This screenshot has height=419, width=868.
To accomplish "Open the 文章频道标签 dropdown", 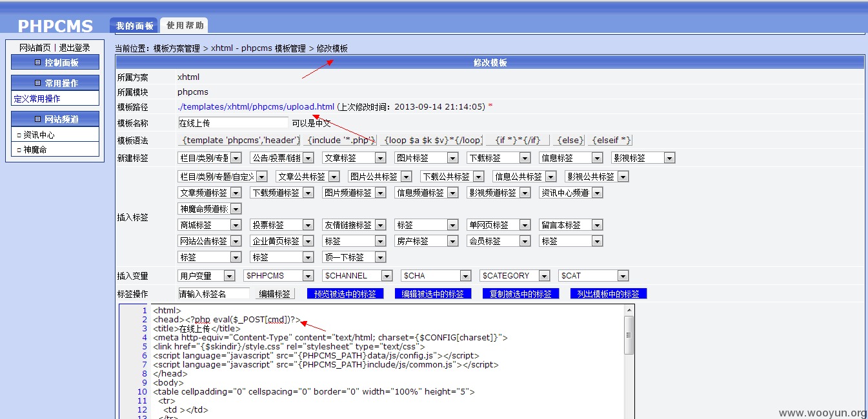I will [210, 193].
